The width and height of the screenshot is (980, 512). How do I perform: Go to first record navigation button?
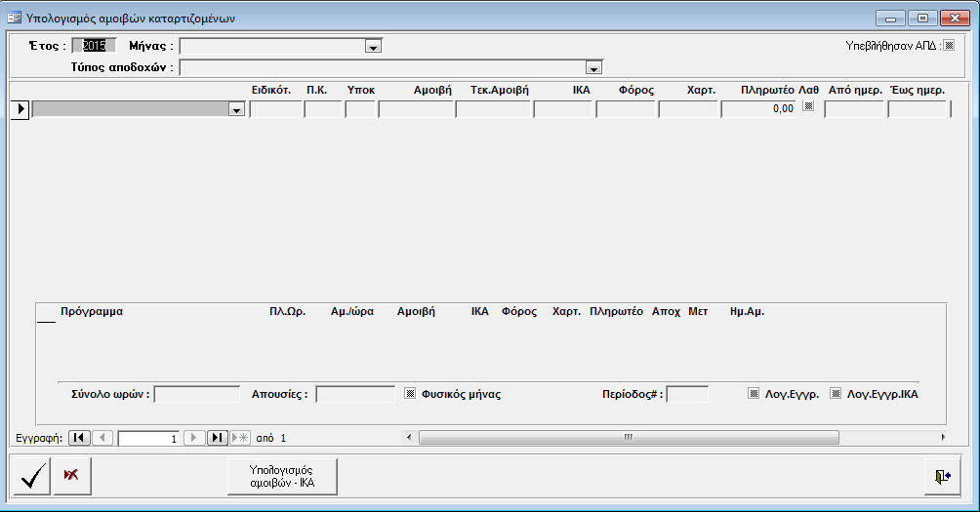pos(79,438)
